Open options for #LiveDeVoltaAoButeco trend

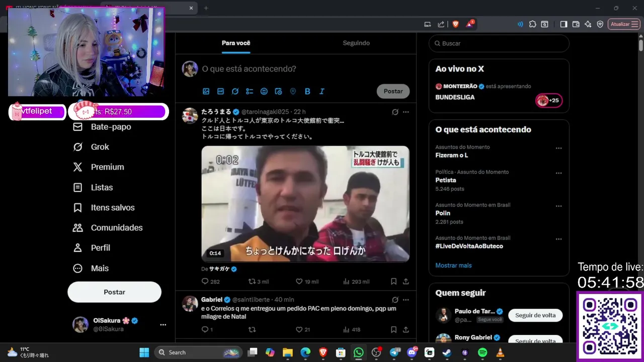pos(558,239)
